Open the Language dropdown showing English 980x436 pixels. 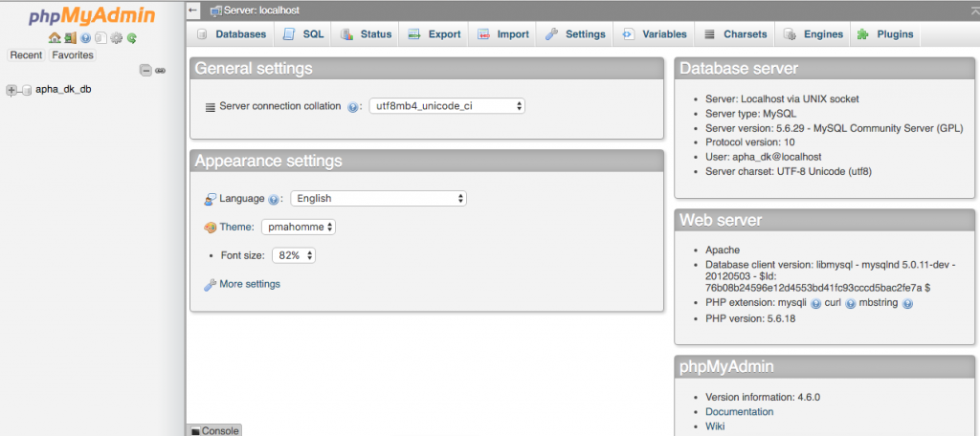pyautogui.click(x=378, y=199)
